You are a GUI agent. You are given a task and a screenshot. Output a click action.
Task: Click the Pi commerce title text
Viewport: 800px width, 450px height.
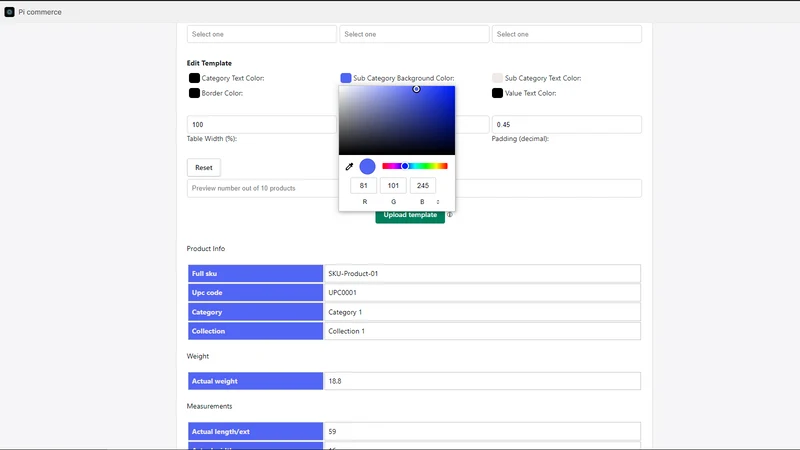tap(40, 12)
